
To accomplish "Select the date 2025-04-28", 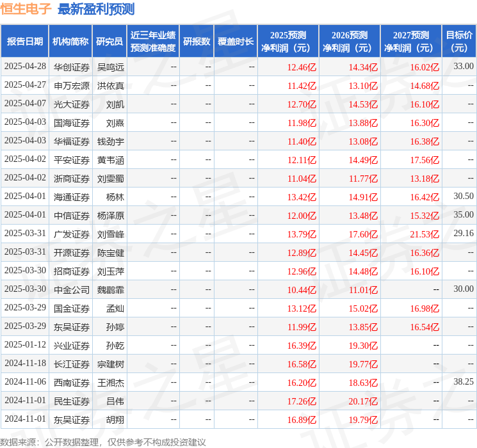I will click(25, 67).
